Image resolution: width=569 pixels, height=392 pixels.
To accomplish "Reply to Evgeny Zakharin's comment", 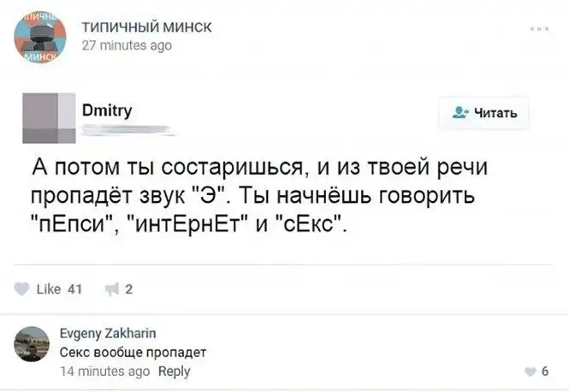I will point(174,371).
